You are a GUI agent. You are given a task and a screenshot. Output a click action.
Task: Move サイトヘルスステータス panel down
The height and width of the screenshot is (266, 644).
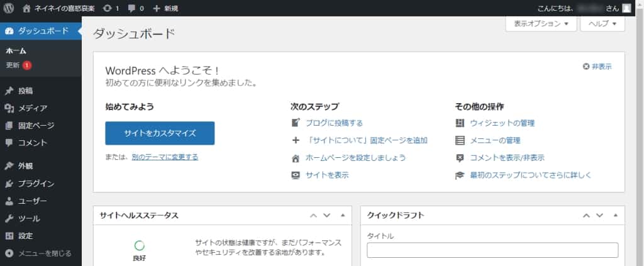[x=326, y=216]
